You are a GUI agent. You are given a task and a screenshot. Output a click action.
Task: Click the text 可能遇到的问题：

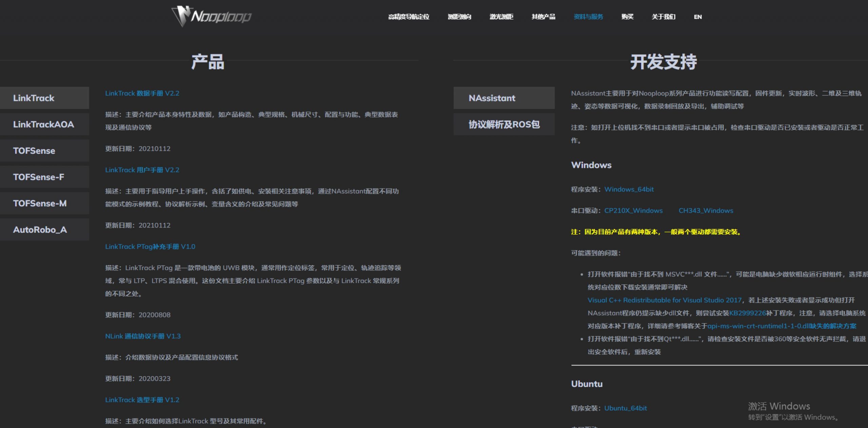click(596, 253)
